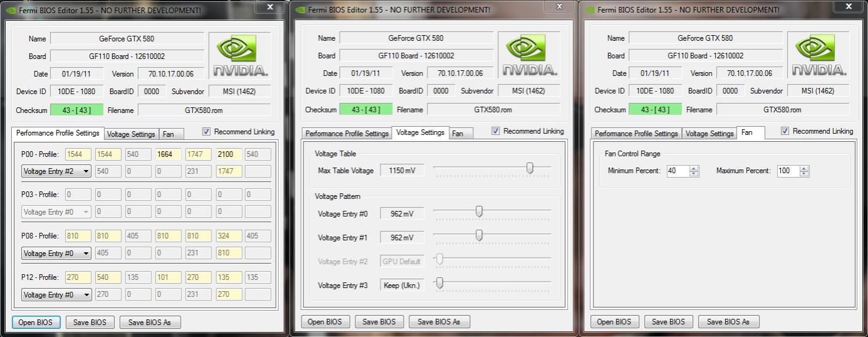Click the greyed-out P03 profile voltage entry dropdown
Viewport: 868px width, 337px height.
pyautogui.click(x=56, y=212)
